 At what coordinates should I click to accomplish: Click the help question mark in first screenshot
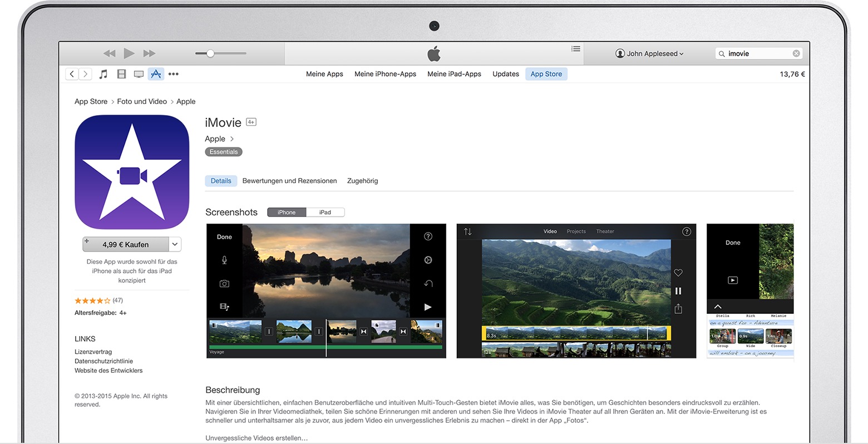(428, 236)
